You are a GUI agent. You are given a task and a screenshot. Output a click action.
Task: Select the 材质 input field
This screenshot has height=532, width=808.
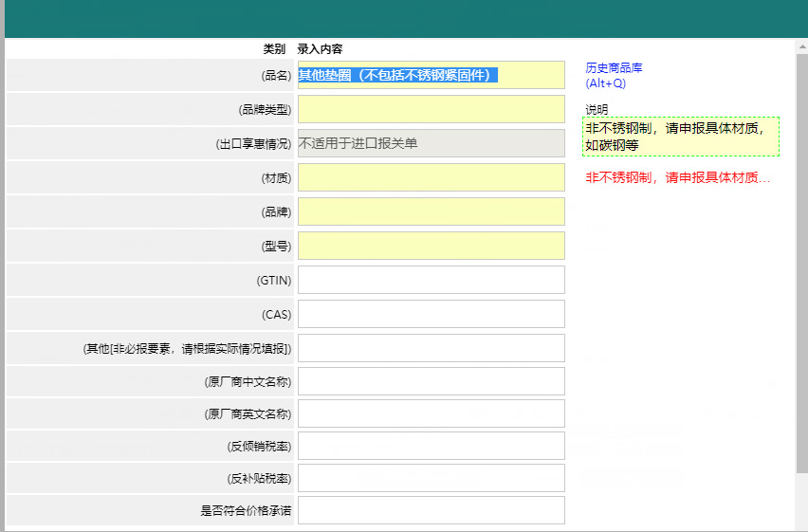click(x=432, y=178)
